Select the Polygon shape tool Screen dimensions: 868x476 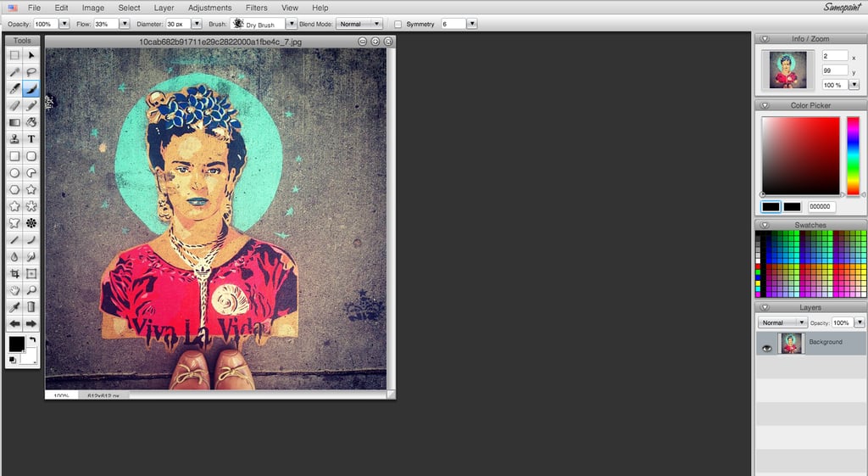[x=14, y=189]
